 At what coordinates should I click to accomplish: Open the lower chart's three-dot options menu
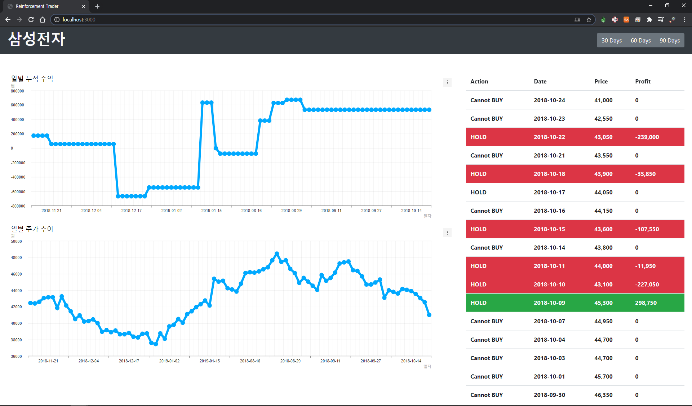pyautogui.click(x=447, y=233)
